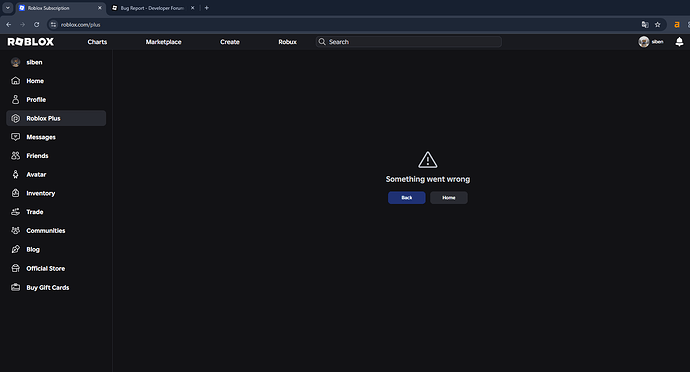This screenshot has height=372, width=690.
Task: Go to the Communities sidebar link
Action: (46, 231)
